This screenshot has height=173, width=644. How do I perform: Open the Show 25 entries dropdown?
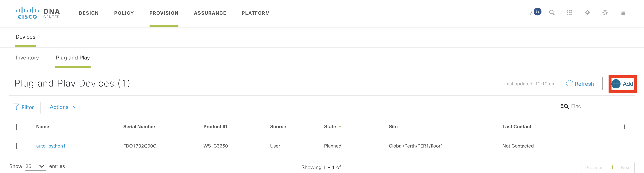[35, 166]
